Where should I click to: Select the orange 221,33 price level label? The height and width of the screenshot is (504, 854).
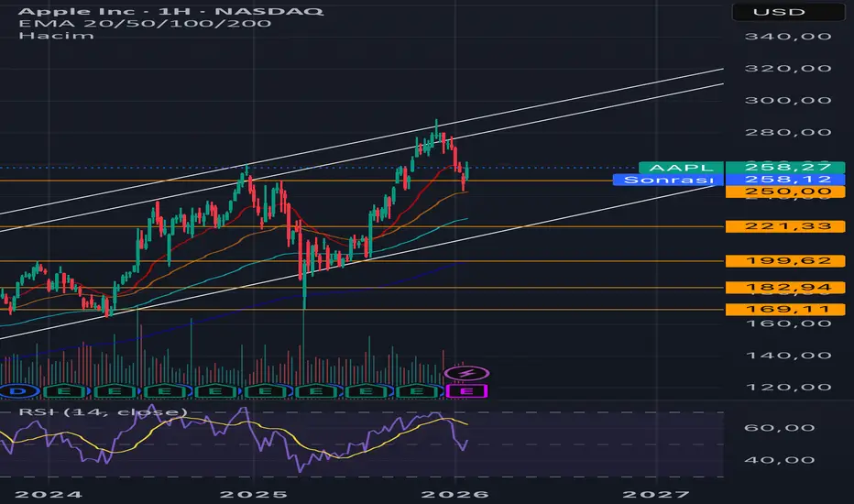[x=786, y=226]
